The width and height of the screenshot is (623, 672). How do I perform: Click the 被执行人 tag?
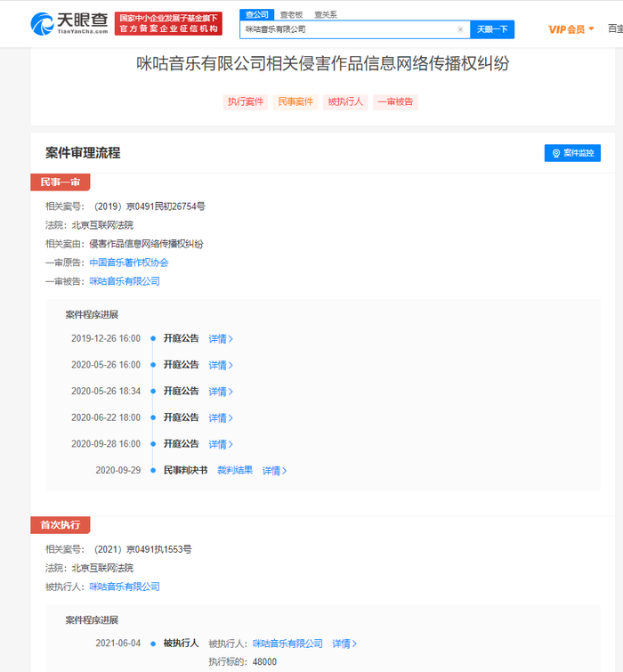pyautogui.click(x=345, y=102)
